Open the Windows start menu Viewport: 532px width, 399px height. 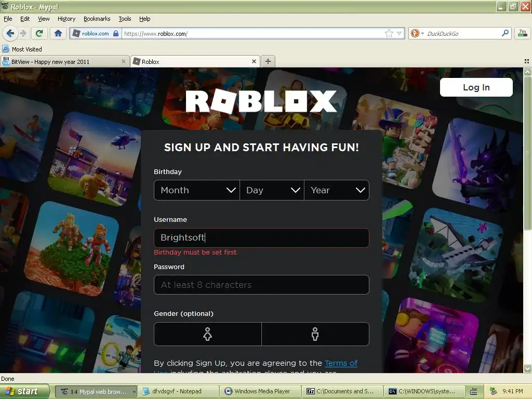coord(24,391)
